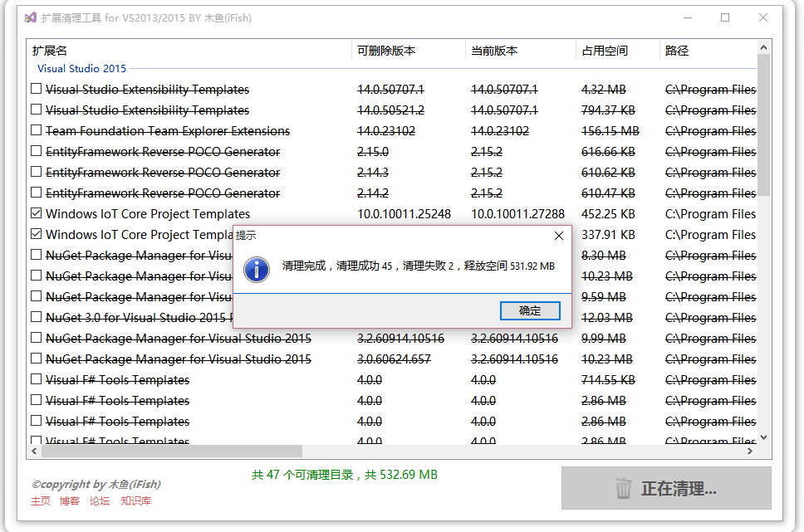The height and width of the screenshot is (532, 804).
Task: Click the 清理完成 message text in dialog
Action: click(419, 266)
